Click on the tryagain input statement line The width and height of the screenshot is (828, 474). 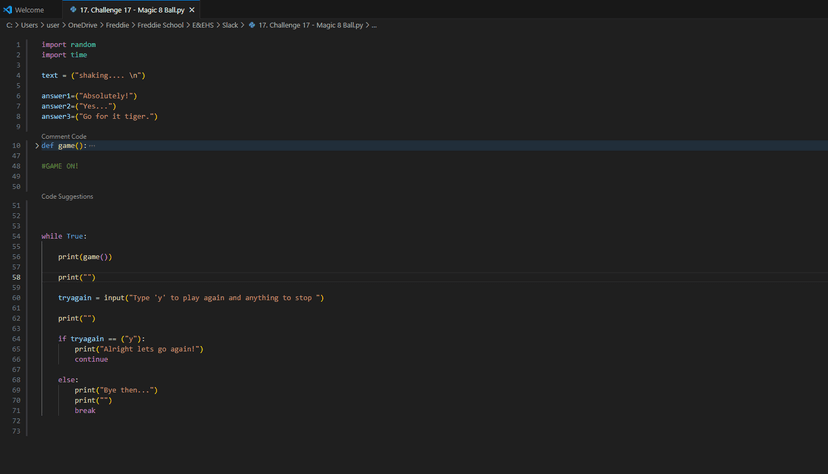click(190, 298)
